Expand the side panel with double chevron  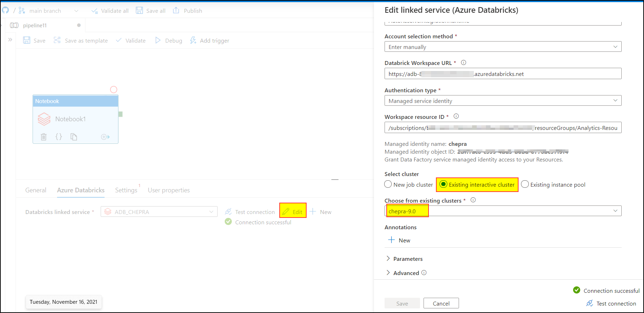[10, 40]
